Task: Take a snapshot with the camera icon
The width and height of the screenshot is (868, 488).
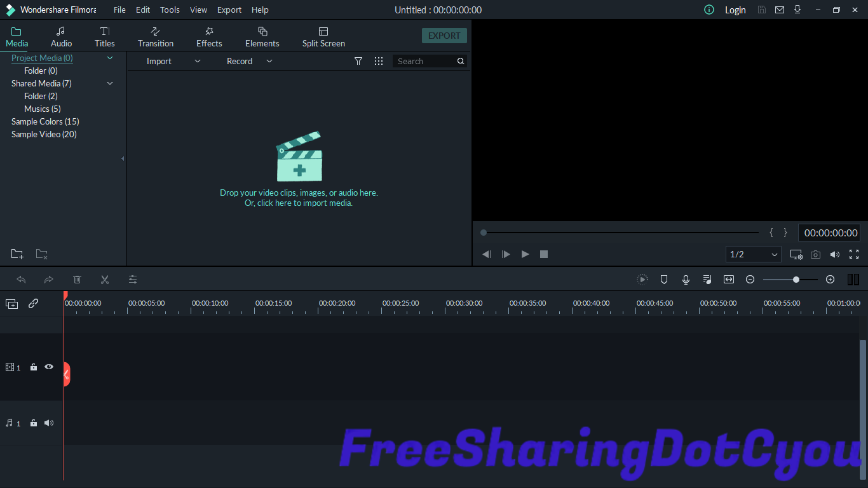Action: point(815,254)
